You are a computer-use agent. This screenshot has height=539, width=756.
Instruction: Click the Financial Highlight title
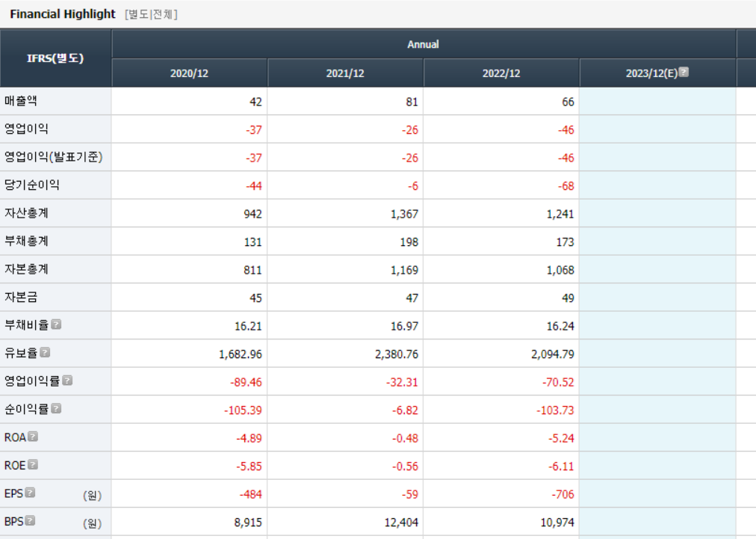click(x=63, y=14)
